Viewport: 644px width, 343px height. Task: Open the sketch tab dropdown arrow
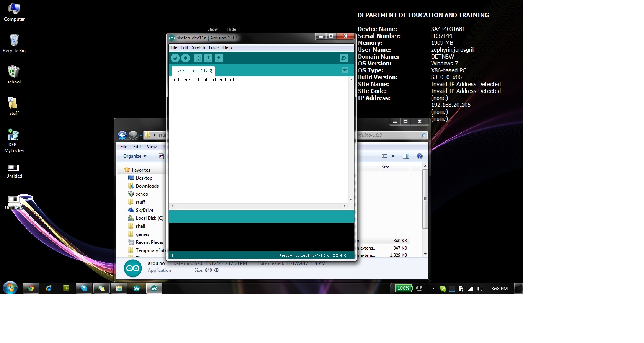coord(345,70)
